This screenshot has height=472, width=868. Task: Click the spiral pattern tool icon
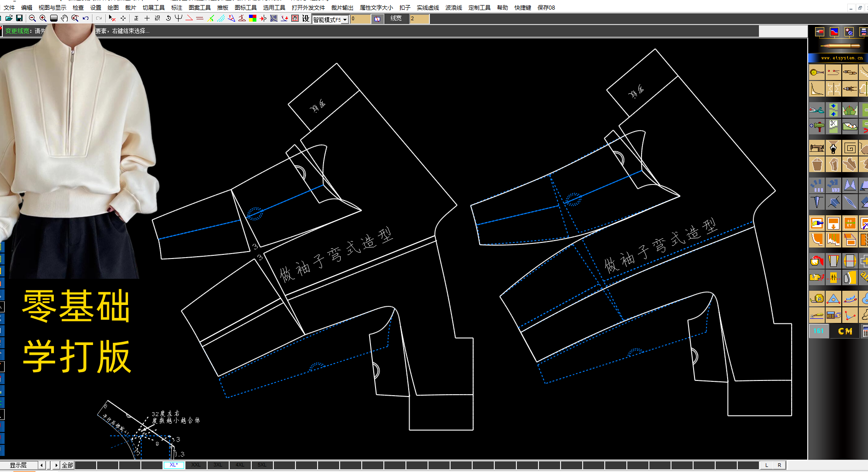pos(850,148)
